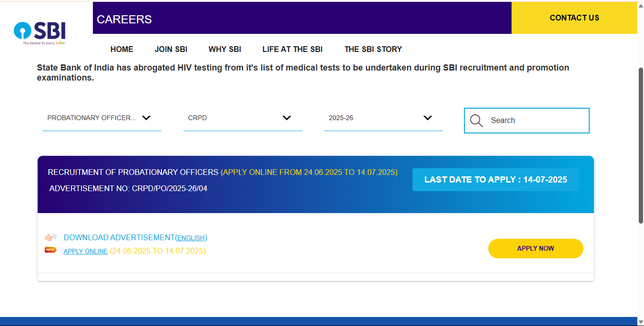The height and width of the screenshot is (326, 644).
Task: Open the JOIN SBI menu
Action: point(171,49)
